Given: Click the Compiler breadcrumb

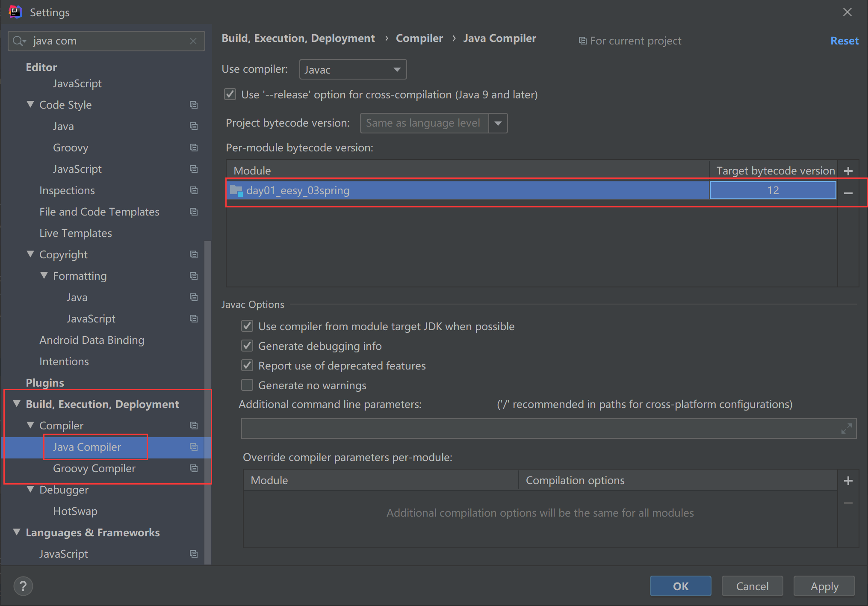Looking at the screenshot, I should 419,38.
